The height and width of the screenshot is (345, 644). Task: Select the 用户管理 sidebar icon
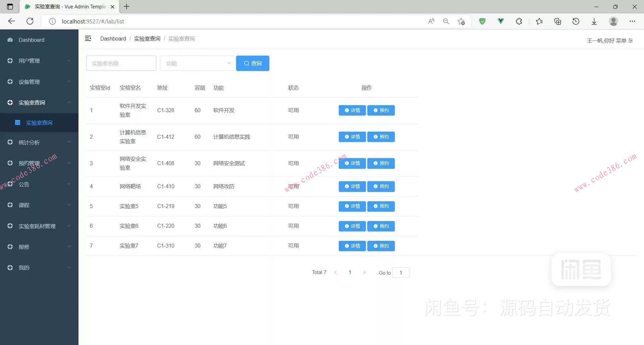[x=10, y=61]
